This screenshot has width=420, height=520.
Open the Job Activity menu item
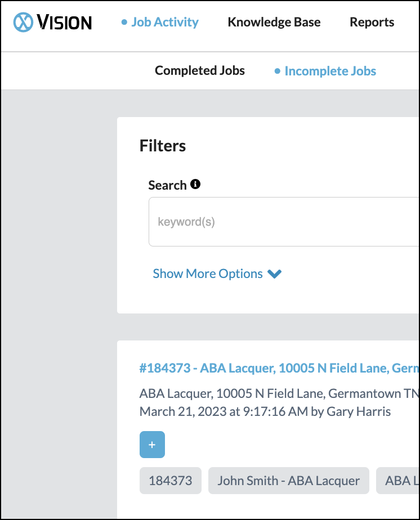tap(164, 23)
